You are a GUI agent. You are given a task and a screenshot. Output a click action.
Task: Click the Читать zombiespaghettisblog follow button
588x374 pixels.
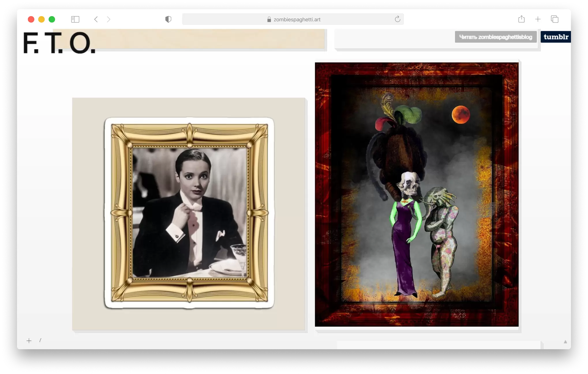(x=496, y=37)
